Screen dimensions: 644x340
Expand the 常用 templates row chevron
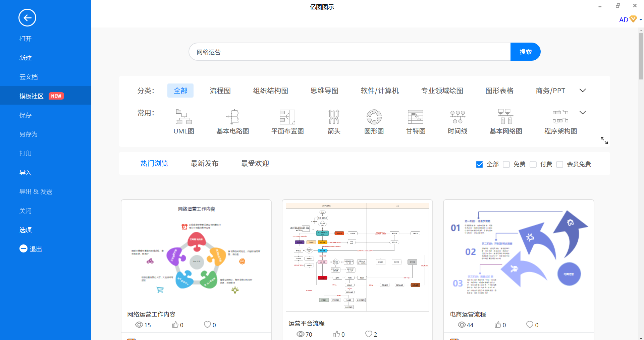click(583, 113)
